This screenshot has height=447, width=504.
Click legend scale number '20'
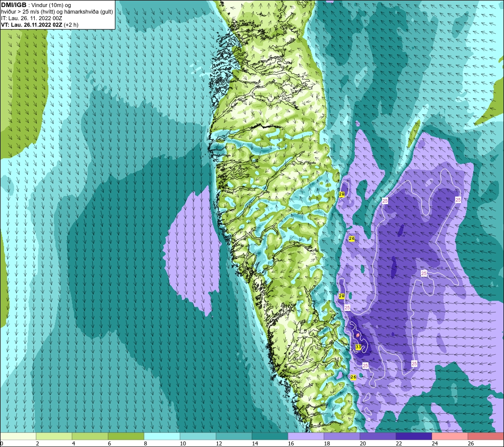coord(363,443)
